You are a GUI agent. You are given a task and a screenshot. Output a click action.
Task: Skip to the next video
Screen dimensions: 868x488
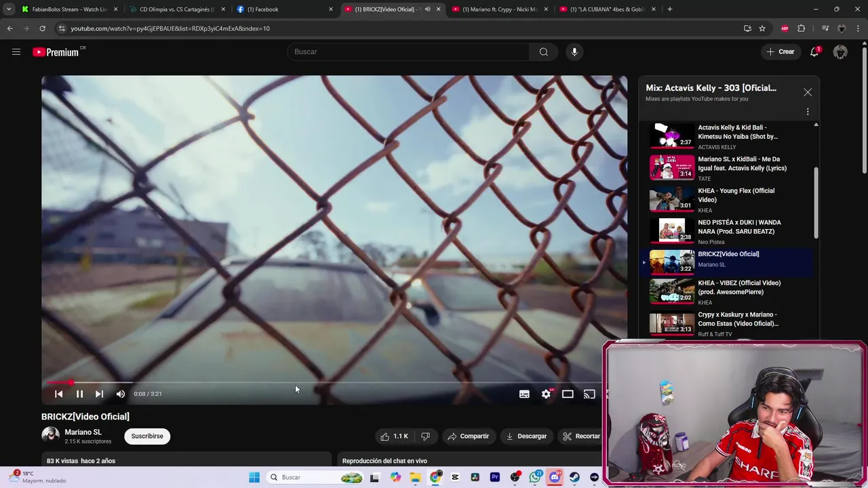[99, 394]
